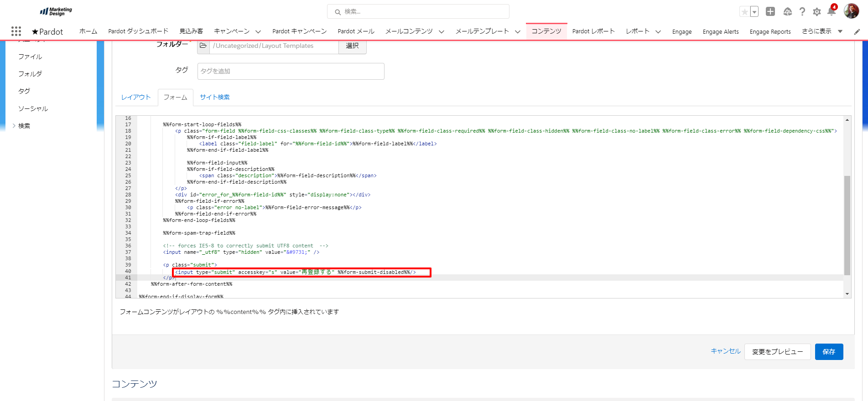Open the Setup gear icon
The width and height of the screenshot is (868, 401).
[x=817, y=12]
